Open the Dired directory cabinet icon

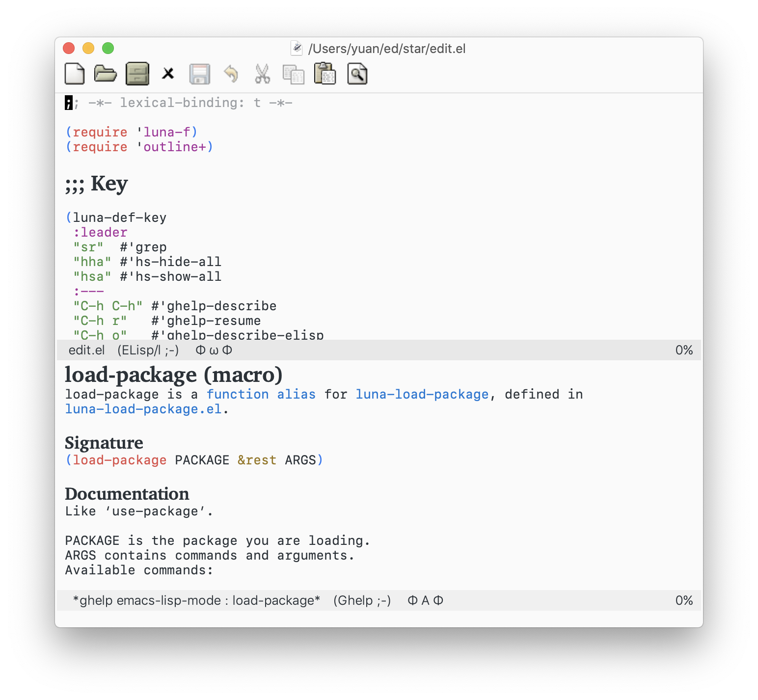[137, 74]
